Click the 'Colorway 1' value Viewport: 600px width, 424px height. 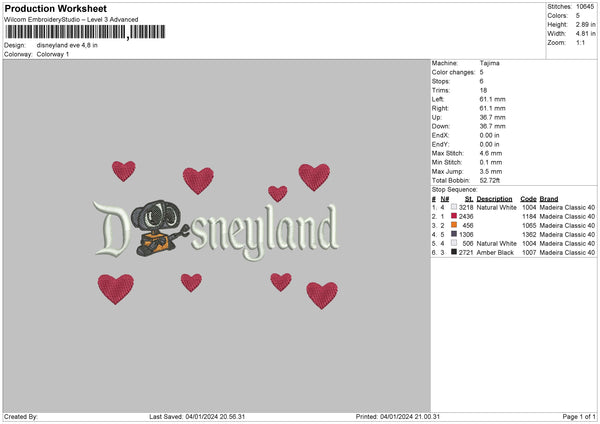[x=53, y=54]
